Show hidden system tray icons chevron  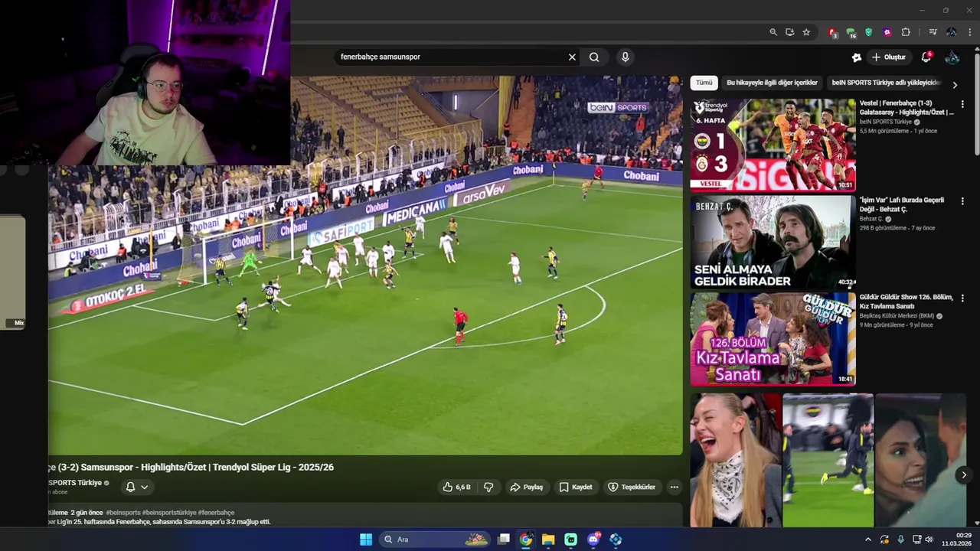pyautogui.click(x=867, y=540)
